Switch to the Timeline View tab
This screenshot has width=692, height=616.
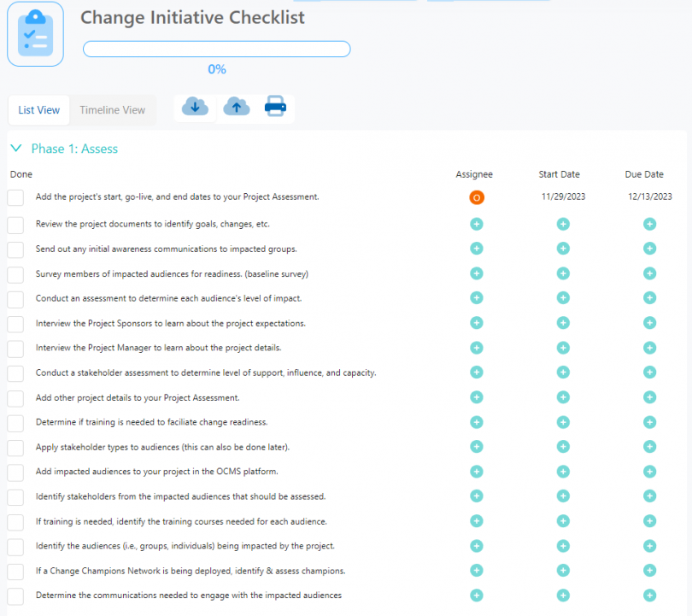(x=112, y=109)
